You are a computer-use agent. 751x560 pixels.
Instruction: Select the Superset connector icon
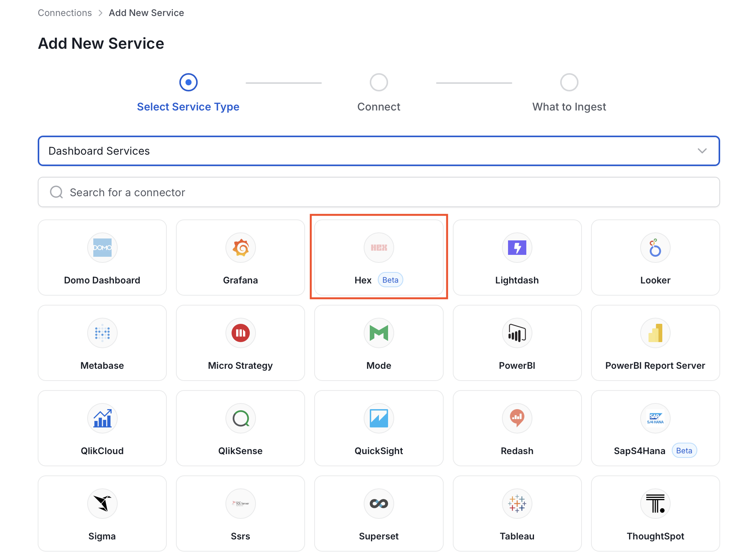pyautogui.click(x=379, y=504)
